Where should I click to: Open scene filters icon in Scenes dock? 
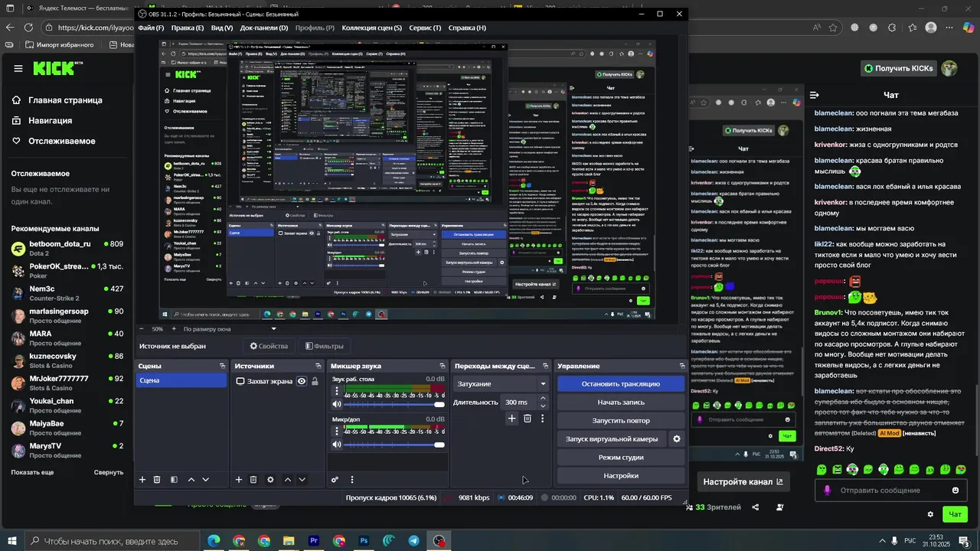click(174, 480)
